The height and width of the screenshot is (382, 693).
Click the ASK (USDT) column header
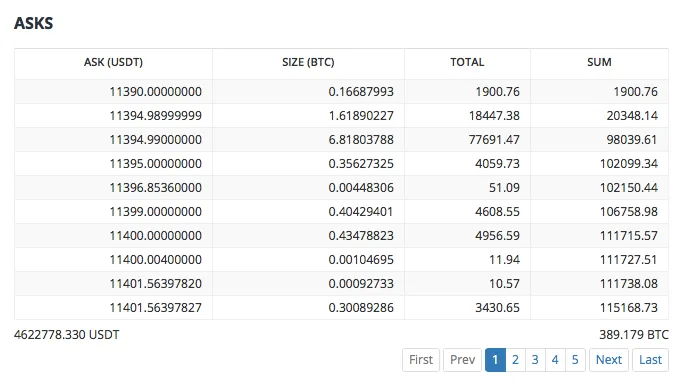click(113, 62)
